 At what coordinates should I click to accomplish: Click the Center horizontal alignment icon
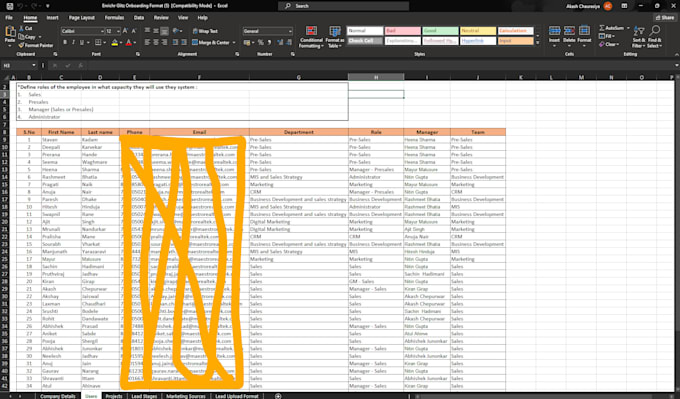point(156,43)
